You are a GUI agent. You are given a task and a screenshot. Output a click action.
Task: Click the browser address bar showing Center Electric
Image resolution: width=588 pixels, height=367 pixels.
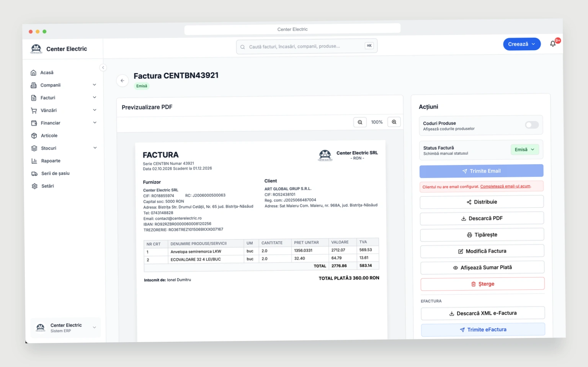coord(292,29)
